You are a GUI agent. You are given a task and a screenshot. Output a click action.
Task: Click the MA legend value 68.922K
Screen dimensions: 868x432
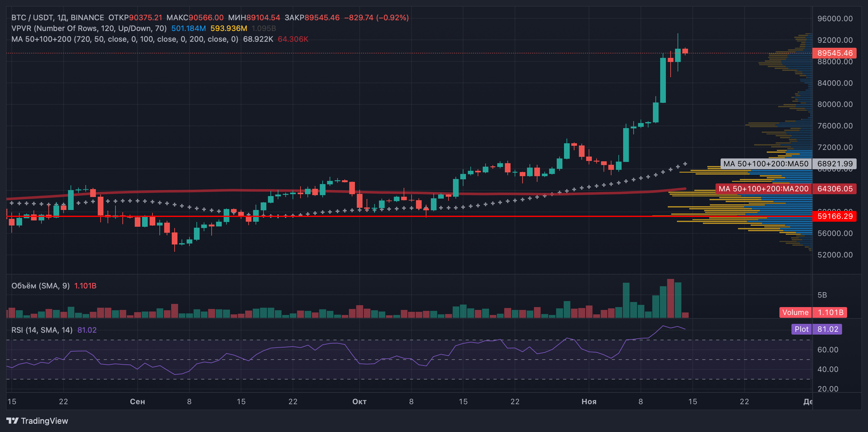(x=258, y=39)
